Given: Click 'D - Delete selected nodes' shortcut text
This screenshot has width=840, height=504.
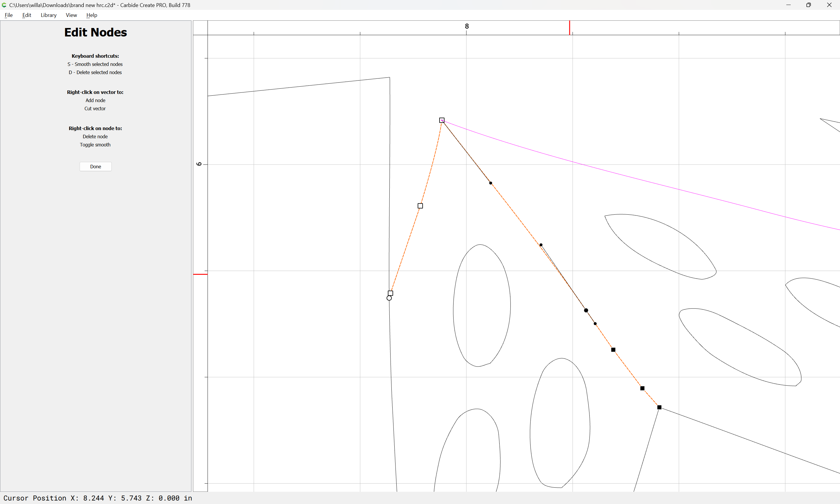Looking at the screenshot, I should click(95, 72).
